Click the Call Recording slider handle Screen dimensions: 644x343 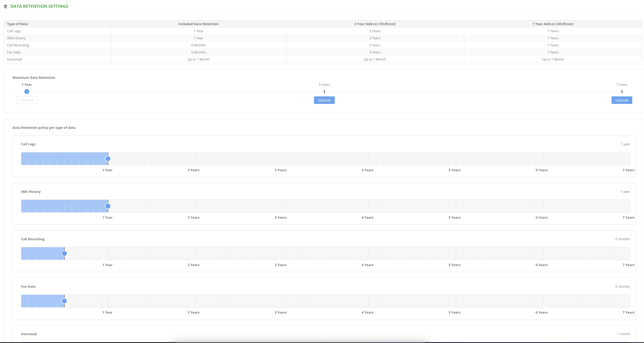tap(64, 254)
